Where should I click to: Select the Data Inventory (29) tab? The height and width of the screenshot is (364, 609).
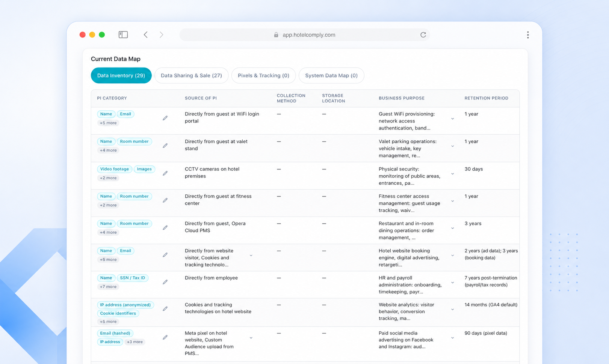(121, 75)
